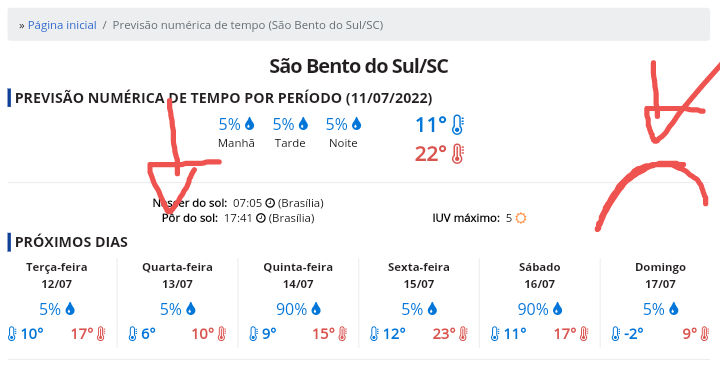Viewport: 720px width, 367px height.
Task: Select the Terça-feira 12/07 forecast
Action: 56,302
